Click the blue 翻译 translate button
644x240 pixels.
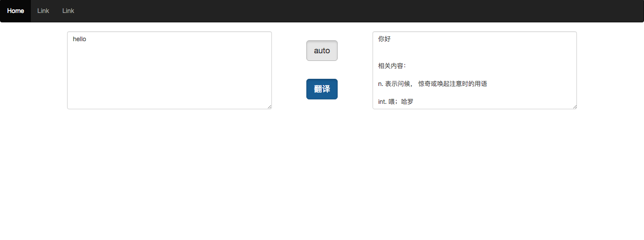coord(322,89)
